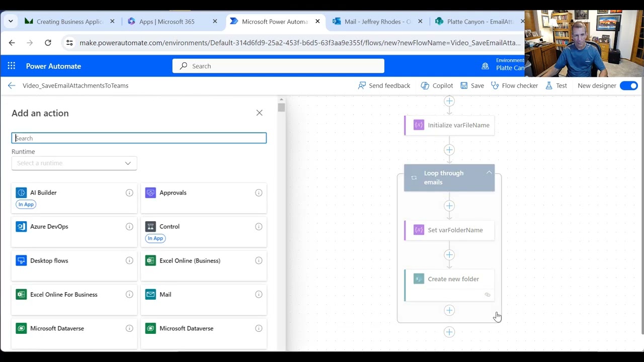This screenshot has width=644, height=362.
Task: Select the Create new folder action
Action: (449, 285)
